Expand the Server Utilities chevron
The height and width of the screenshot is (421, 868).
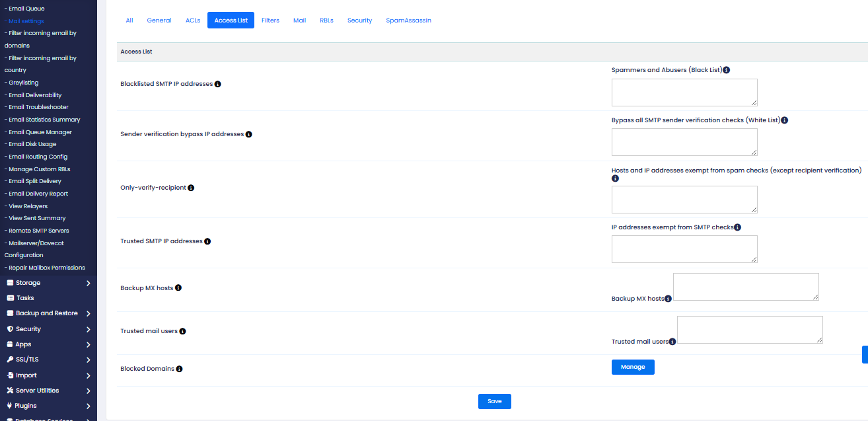click(89, 391)
